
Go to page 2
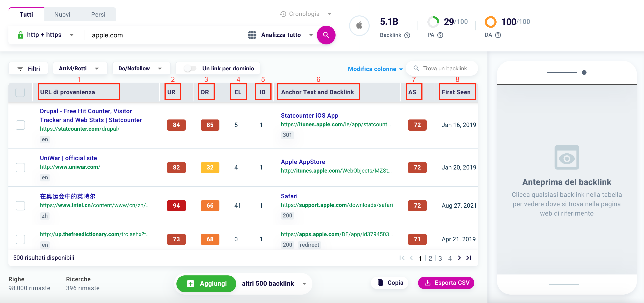(x=430, y=258)
